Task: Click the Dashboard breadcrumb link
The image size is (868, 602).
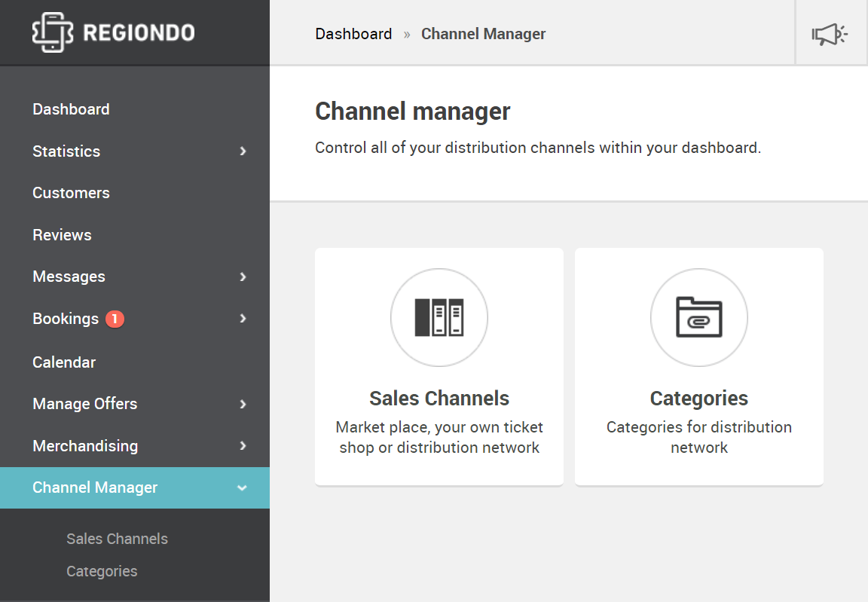Action: tap(353, 34)
